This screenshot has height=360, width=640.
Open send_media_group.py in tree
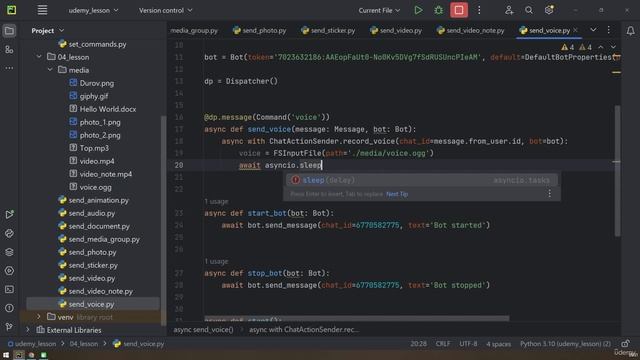click(104, 239)
